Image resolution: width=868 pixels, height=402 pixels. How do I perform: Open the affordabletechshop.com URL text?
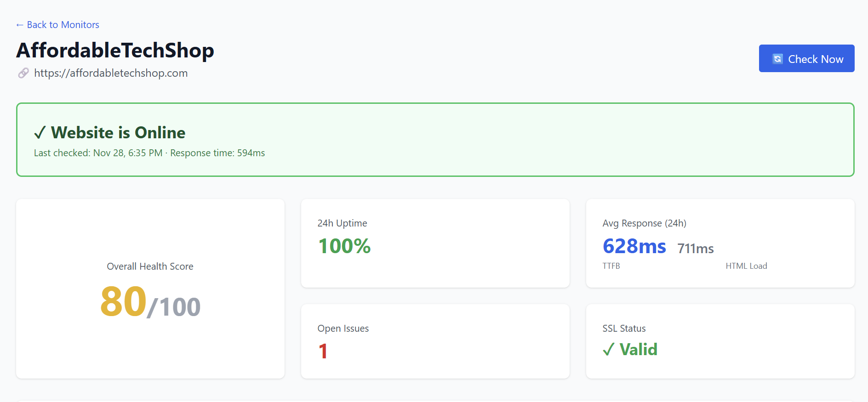pos(111,73)
